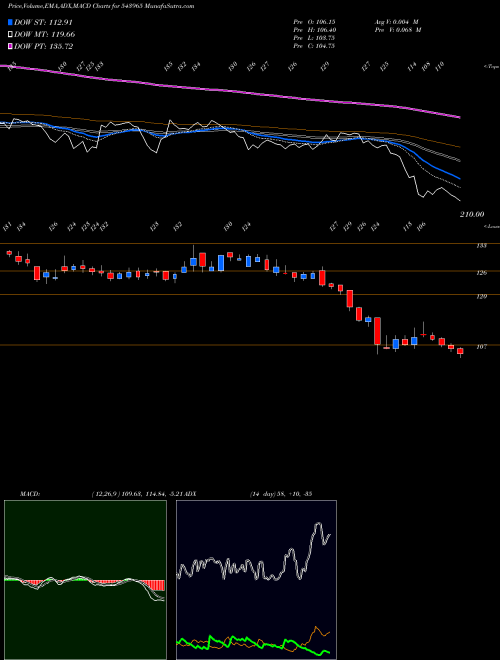Open the dark-blue ADX indicator chart
This screenshot has height=660, width=500.
256,580
